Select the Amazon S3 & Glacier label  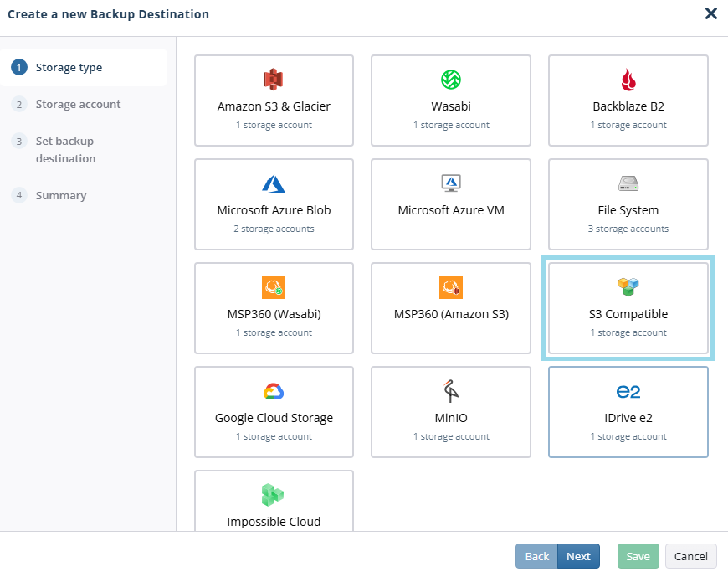coord(274,106)
